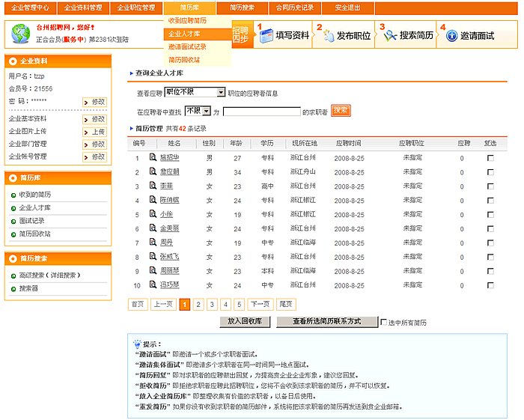524x420 pixels.
Task: Click the resume preview icon beside 小徐
Action: click(x=153, y=214)
